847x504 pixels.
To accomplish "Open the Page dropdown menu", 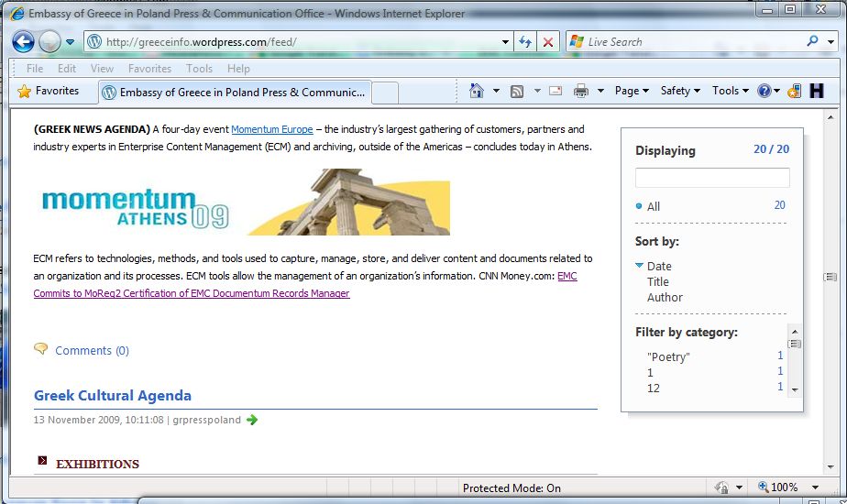I will tap(632, 91).
